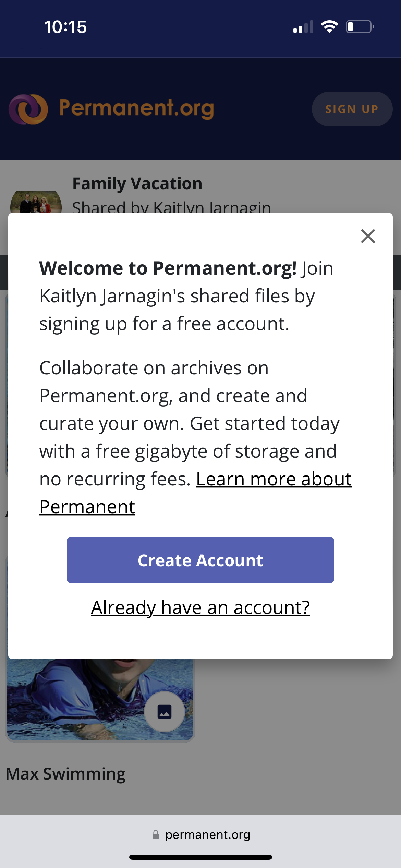
Task: Tap the permanent.org address bar URL
Action: pos(207,834)
